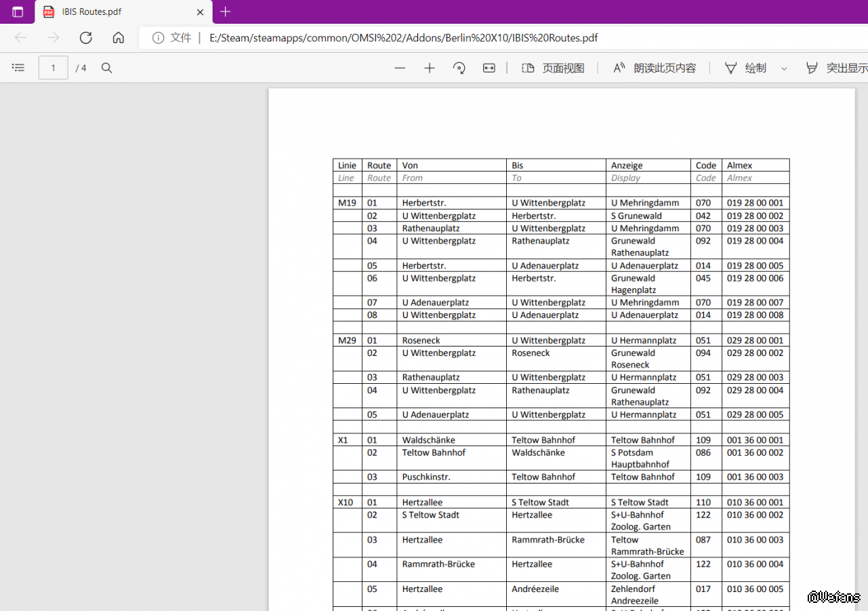Open the table of contents sidebar

point(18,68)
